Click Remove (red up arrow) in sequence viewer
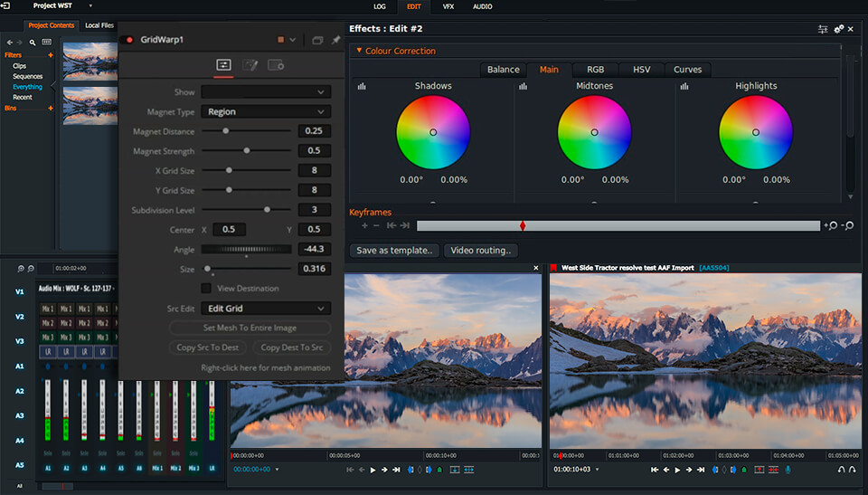Screen dimensions: 868x495 (759, 470)
